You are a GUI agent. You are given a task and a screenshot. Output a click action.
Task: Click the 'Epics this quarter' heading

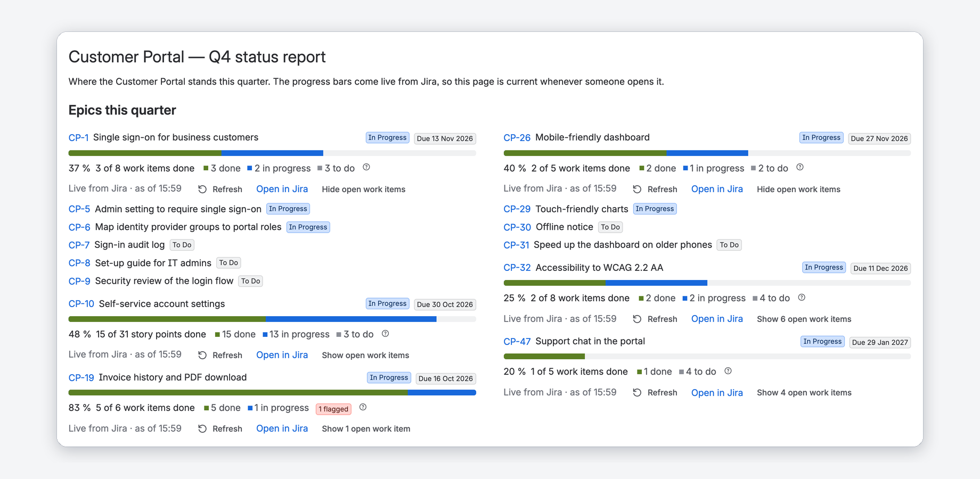tap(122, 110)
